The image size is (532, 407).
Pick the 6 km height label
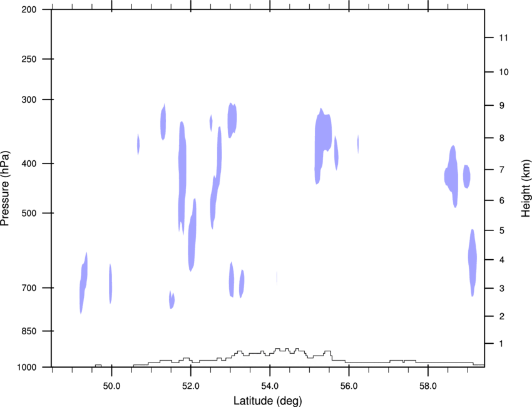(502, 200)
